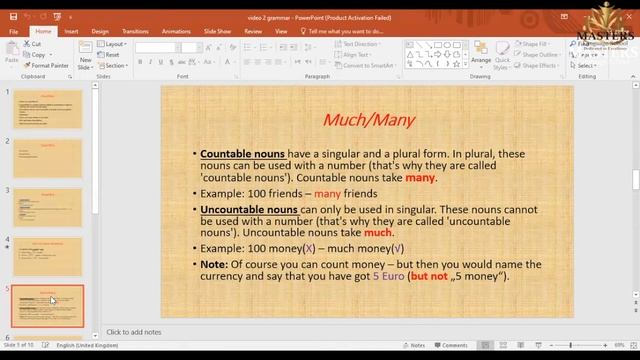The width and height of the screenshot is (640, 360).
Task: Toggle text Shadow formatting
Action: click(x=171, y=62)
